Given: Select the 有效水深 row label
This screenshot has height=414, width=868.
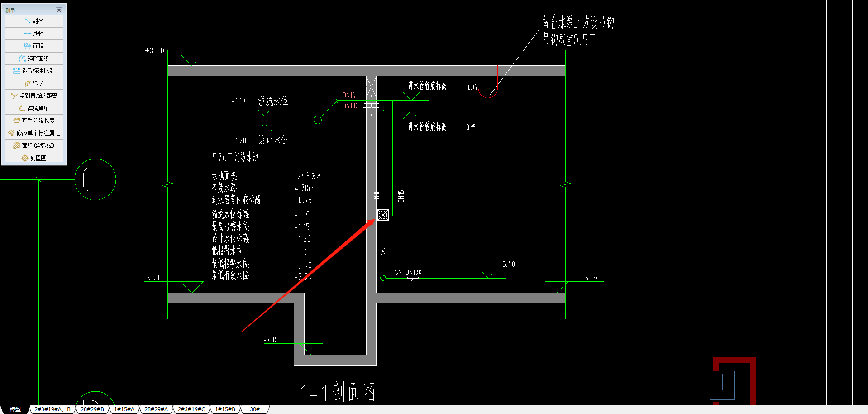Looking at the screenshot, I should 224,188.
